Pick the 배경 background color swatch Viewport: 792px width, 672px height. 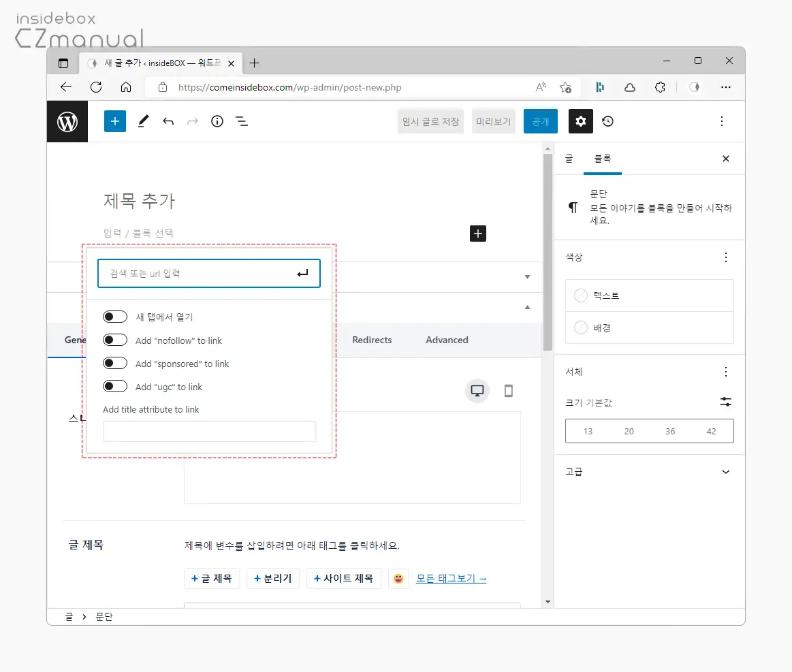[x=581, y=327]
